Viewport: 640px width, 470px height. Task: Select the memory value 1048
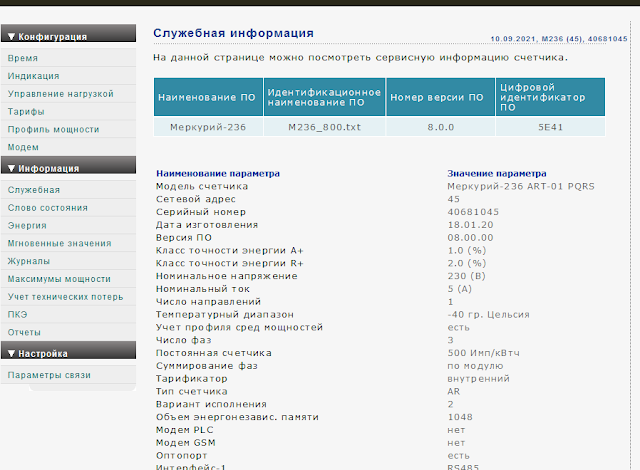pyautogui.click(x=460, y=417)
